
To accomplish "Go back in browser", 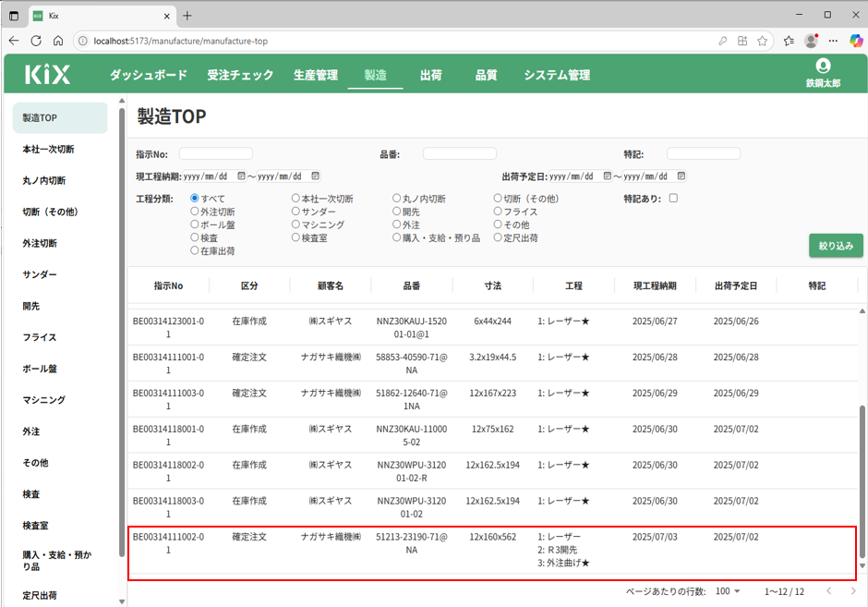I will click(14, 41).
